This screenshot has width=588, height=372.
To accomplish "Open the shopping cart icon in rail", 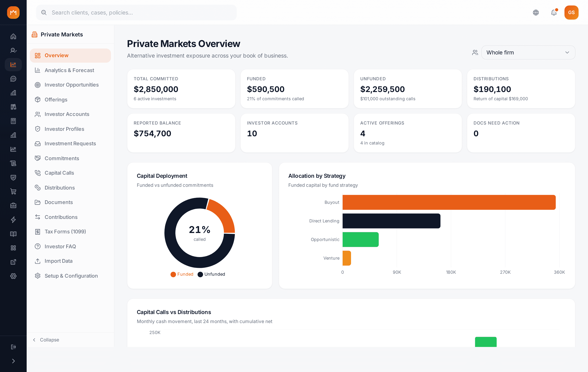I will coord(13,191).
